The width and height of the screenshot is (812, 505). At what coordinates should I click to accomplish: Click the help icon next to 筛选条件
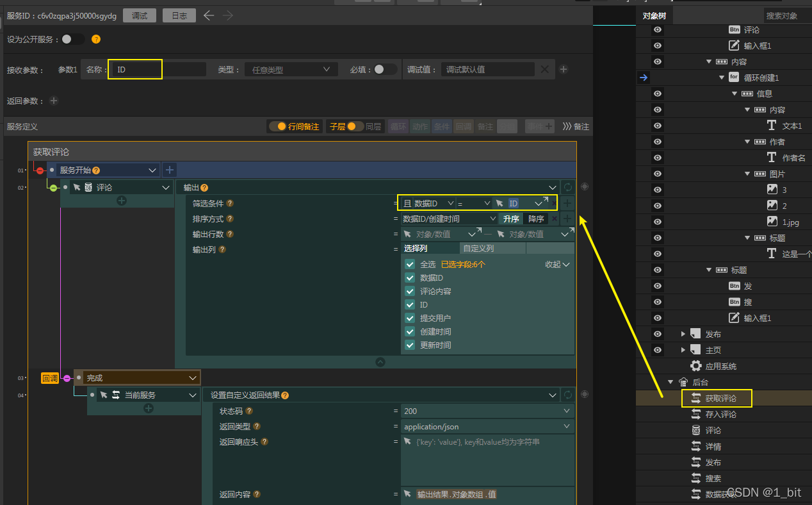pos(230,203)
